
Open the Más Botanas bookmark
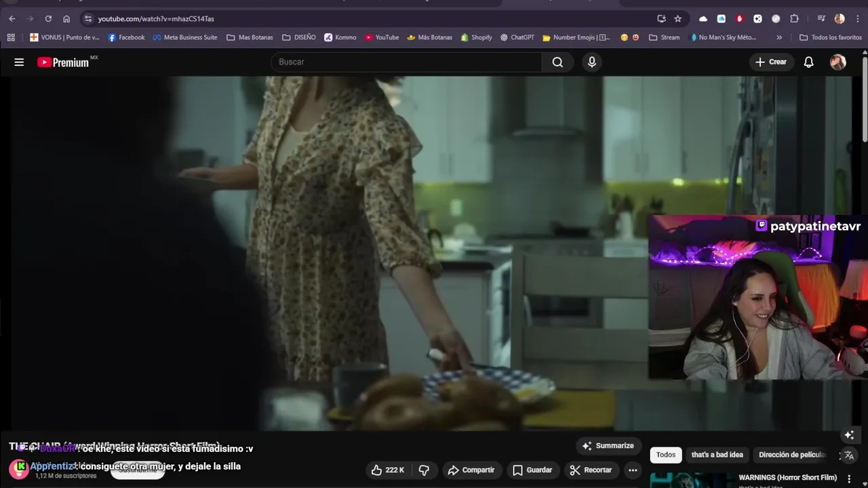[x=429, y=37]
